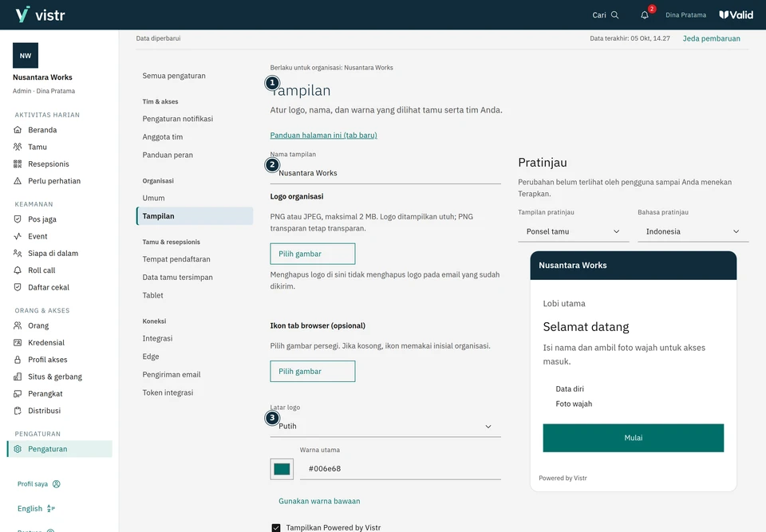Click the #006e68 hex color field
The height and width of the screenshot is (532, 766).
click(401, 469)
